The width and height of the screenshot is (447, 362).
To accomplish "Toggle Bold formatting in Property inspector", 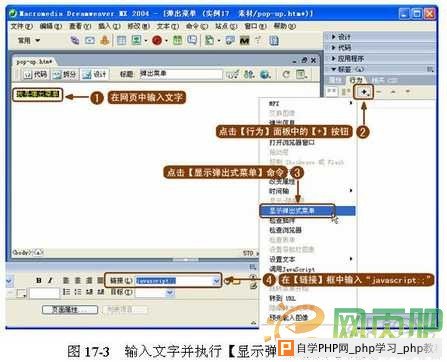I will [39, 281].
